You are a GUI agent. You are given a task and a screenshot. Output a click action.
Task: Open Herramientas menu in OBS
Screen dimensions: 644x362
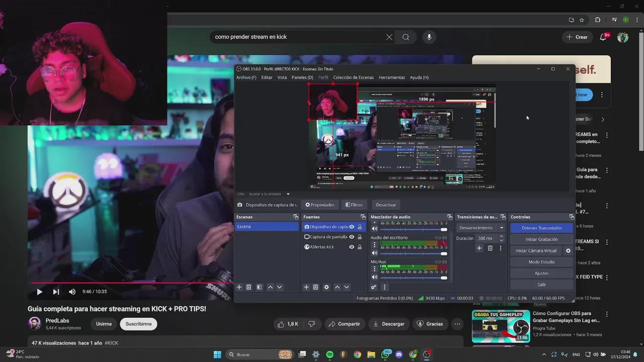pos(392,77)
